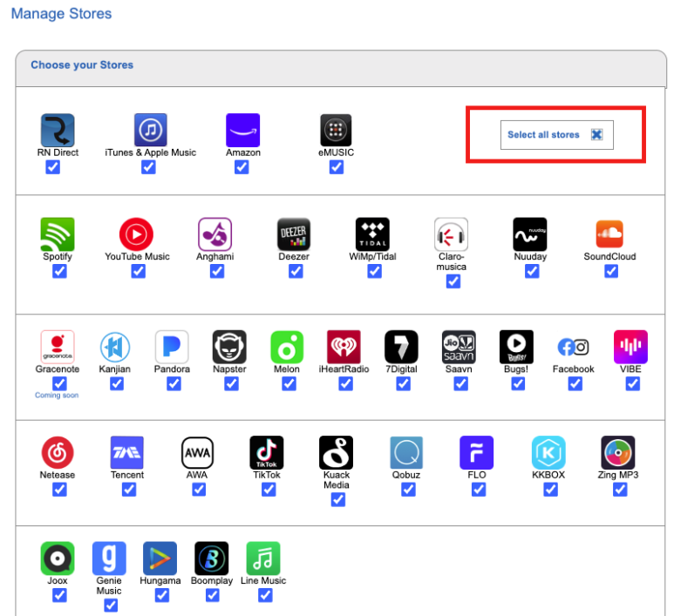Click the Manage Stores heading

tap(61, 13)
